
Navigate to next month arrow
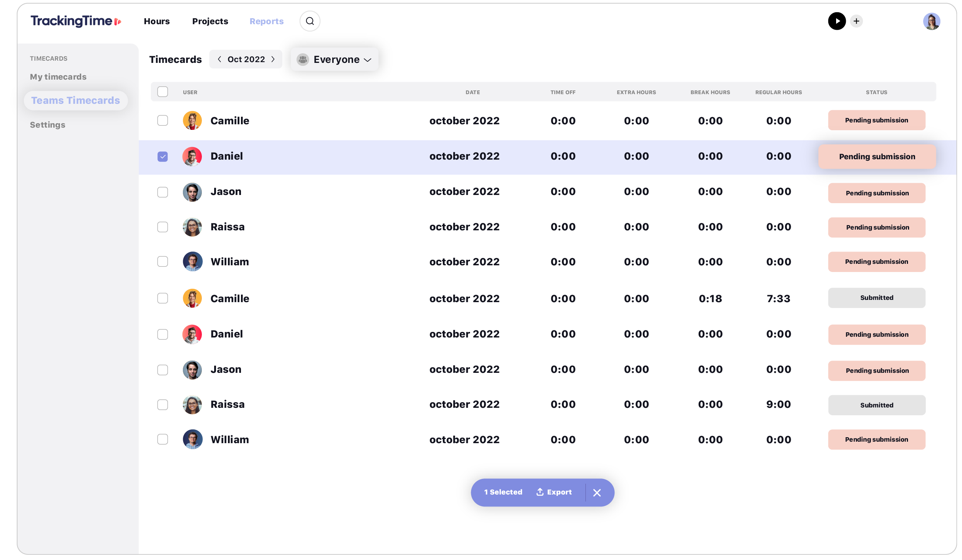click(x=273, y=59)
